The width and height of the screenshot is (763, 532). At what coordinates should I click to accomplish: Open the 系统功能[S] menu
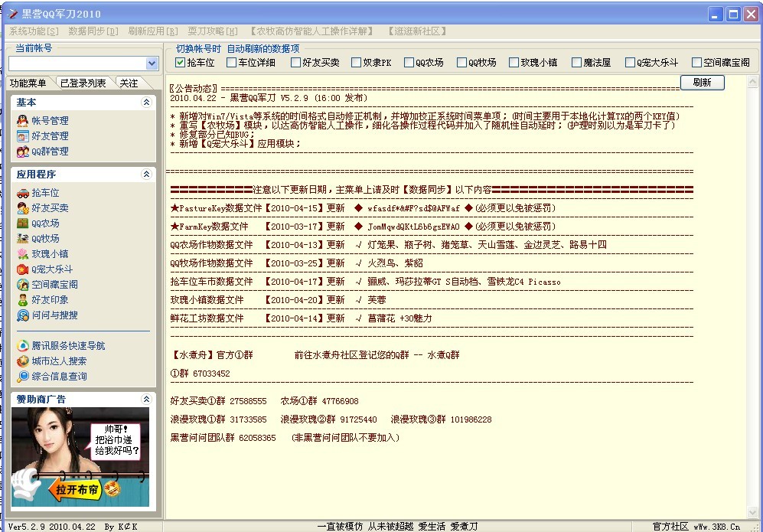pyautogui.click(x=34, y=31)
